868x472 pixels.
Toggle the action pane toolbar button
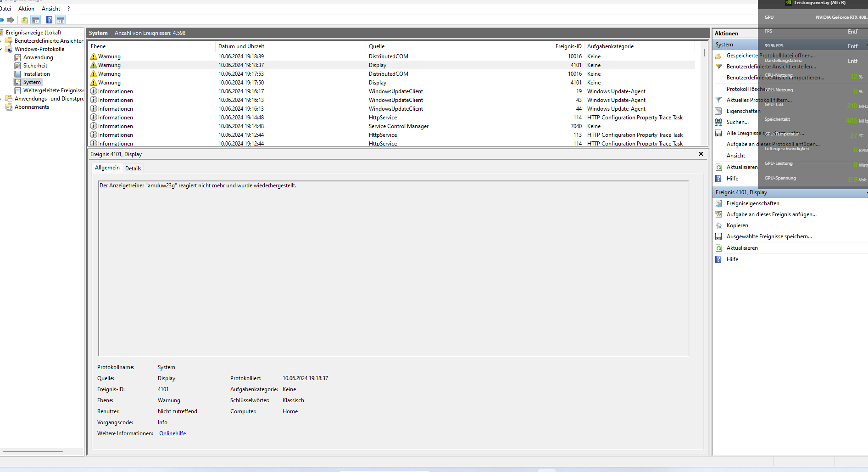coord(61,20)
